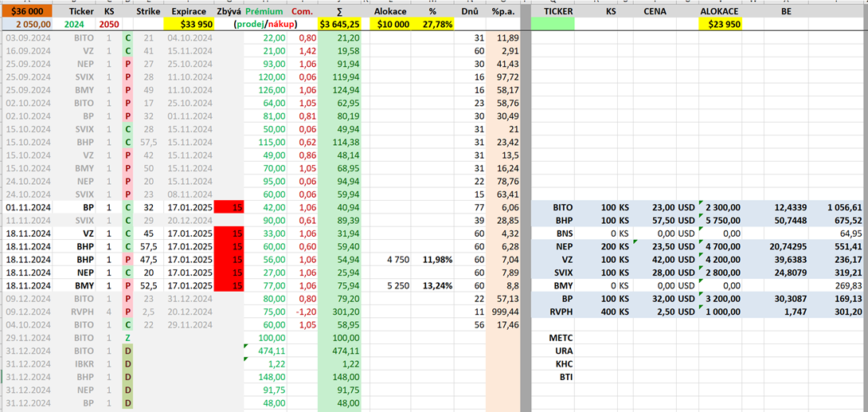This screenshot has height=412, width=868.
Task: Click the 5 250 allocation value
Action: click(397, 286)
